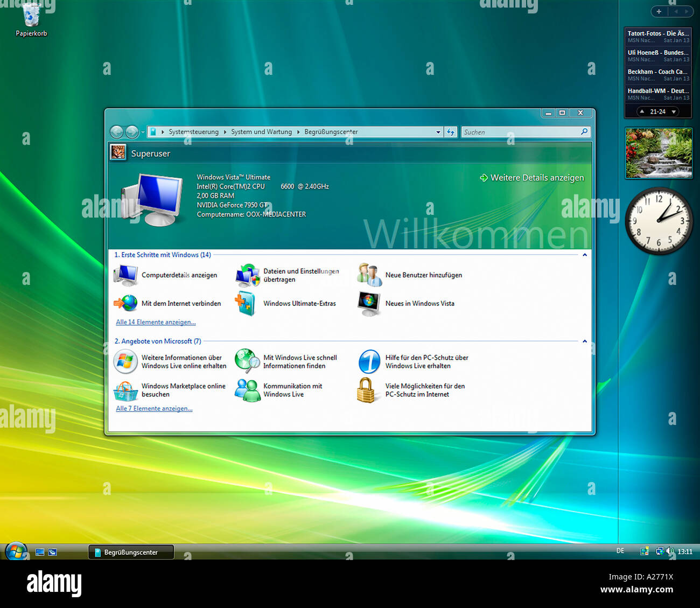Click DE language bar indicator
Viewport: 700px width, 608px height.
tap(620, 551)
